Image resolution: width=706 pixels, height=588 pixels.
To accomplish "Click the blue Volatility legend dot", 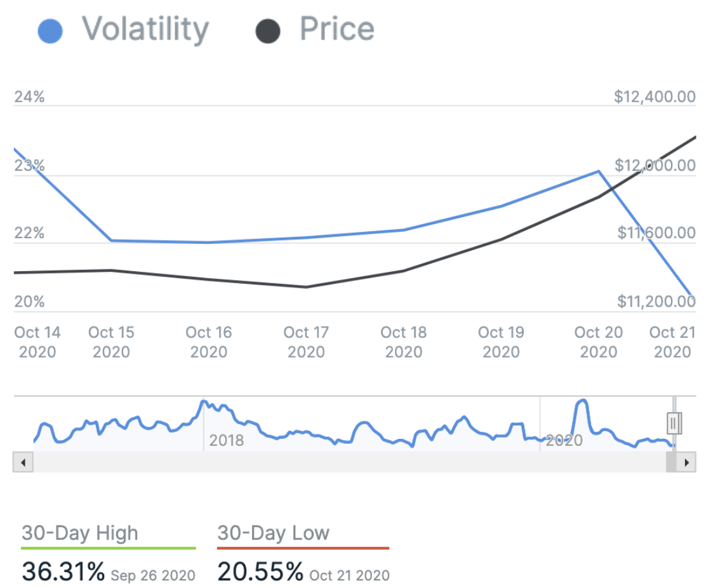I will [50, 31].
